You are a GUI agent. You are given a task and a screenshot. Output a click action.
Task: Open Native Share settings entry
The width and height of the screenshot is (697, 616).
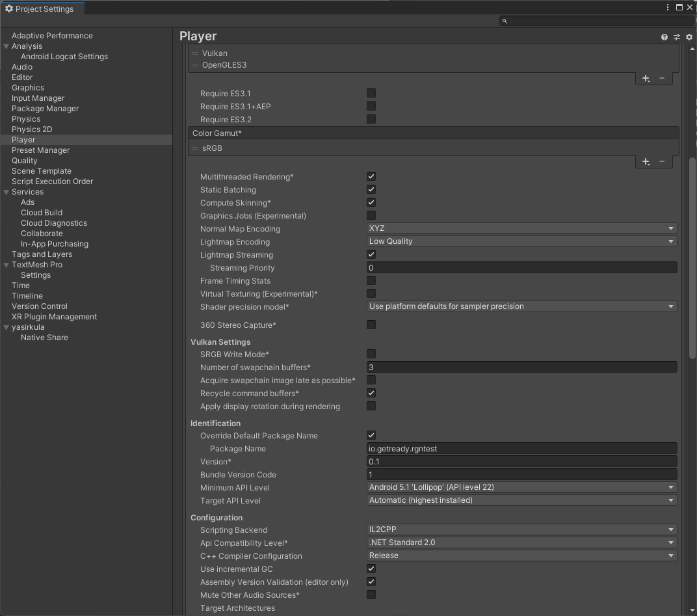point(44,338)
